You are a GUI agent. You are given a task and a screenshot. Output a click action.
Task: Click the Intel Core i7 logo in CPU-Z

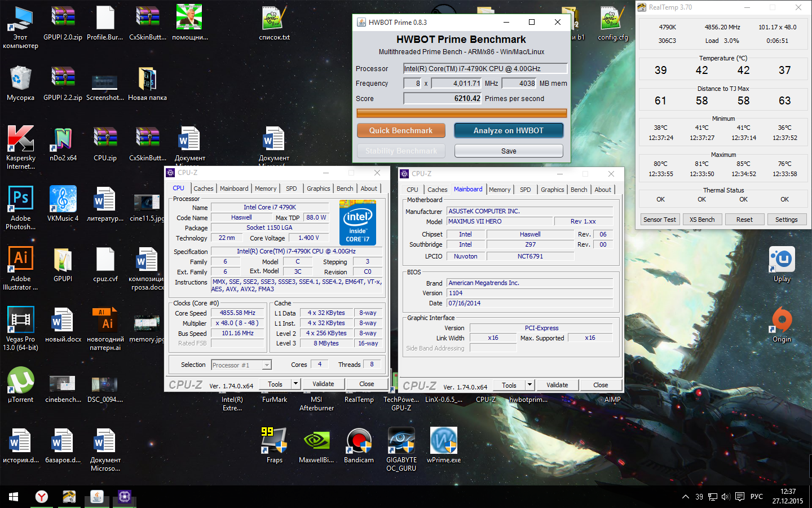358,222
